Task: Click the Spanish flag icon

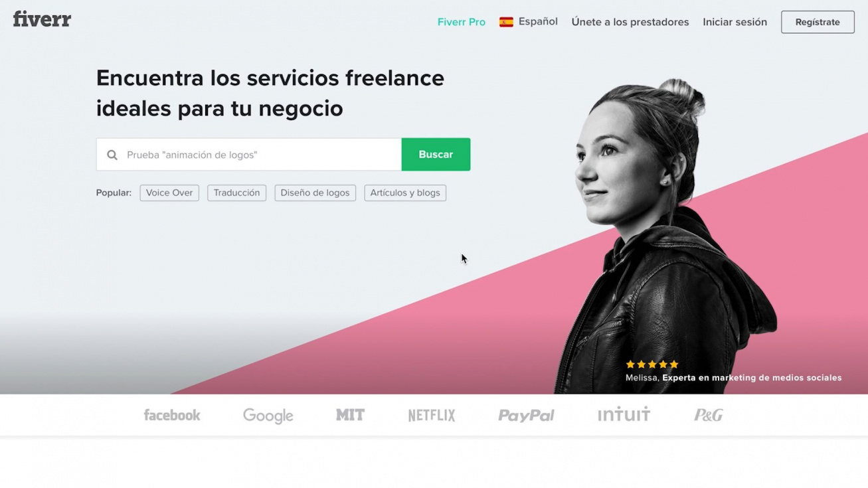Action: point(506,22)
